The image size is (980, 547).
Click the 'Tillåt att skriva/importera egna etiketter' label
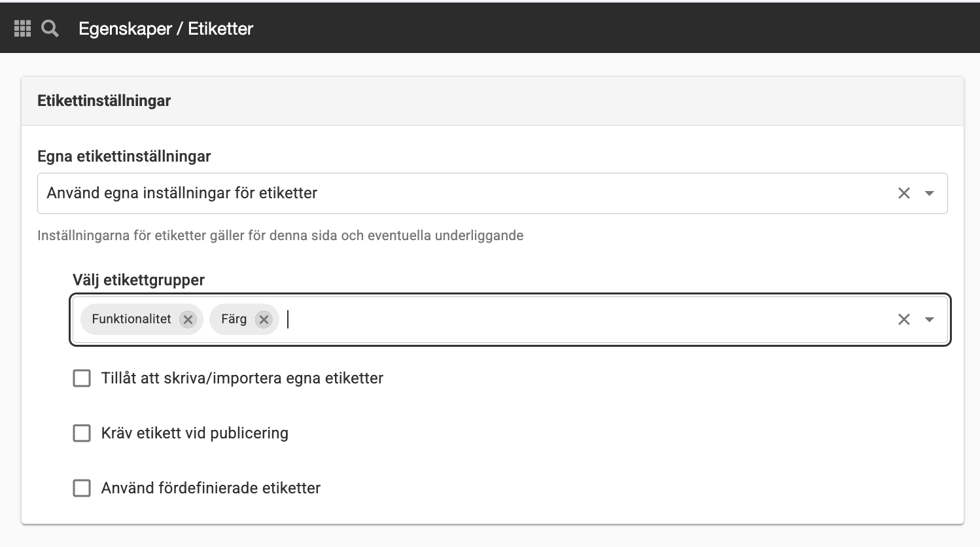242,378
